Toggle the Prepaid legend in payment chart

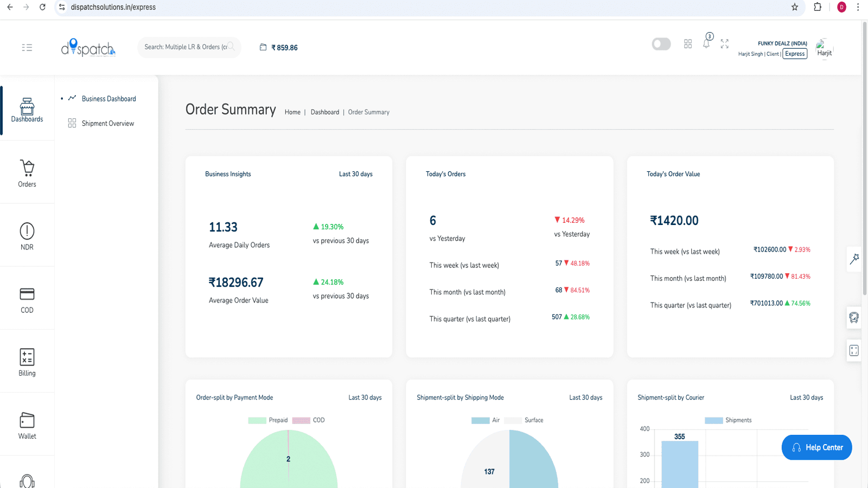point(268,420)
